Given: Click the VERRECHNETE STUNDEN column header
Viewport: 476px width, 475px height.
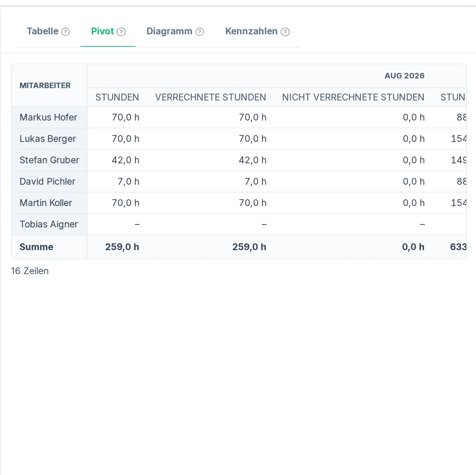Looking at the screenshot, I should coord(210,97).
